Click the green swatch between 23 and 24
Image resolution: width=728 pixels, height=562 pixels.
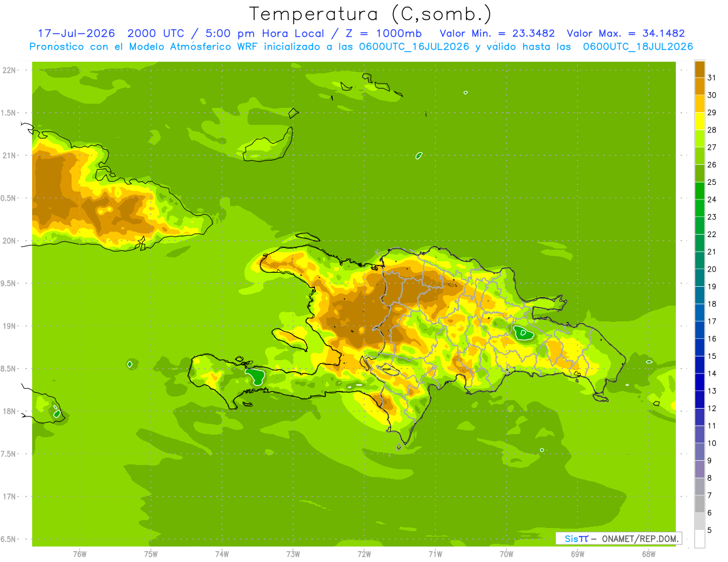[699, 208]
